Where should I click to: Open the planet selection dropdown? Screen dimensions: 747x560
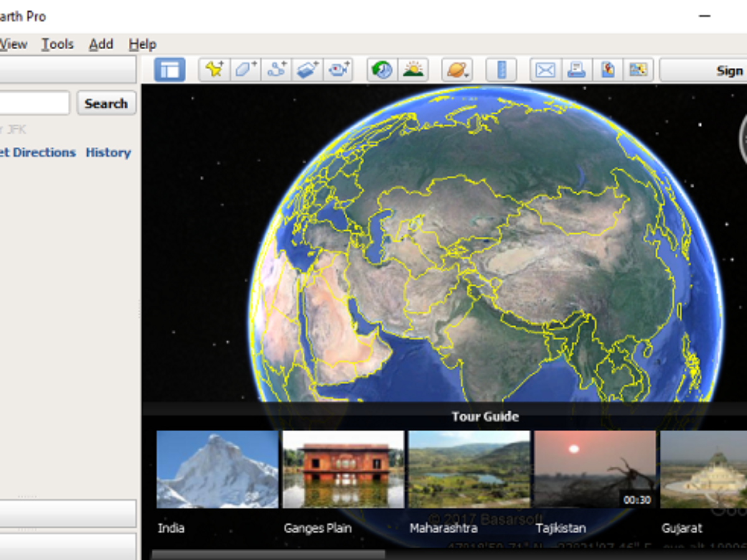(457, 70)
